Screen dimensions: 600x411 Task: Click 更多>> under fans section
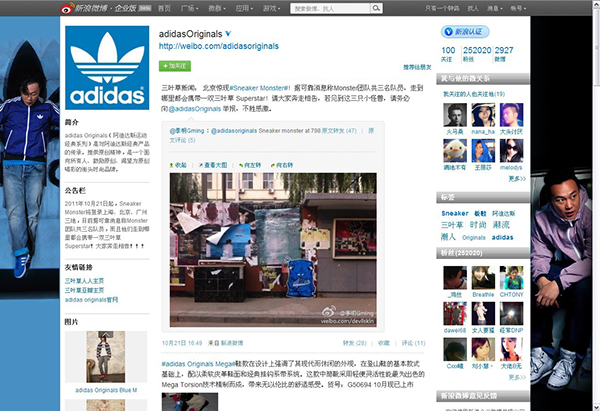coord(517,377)
